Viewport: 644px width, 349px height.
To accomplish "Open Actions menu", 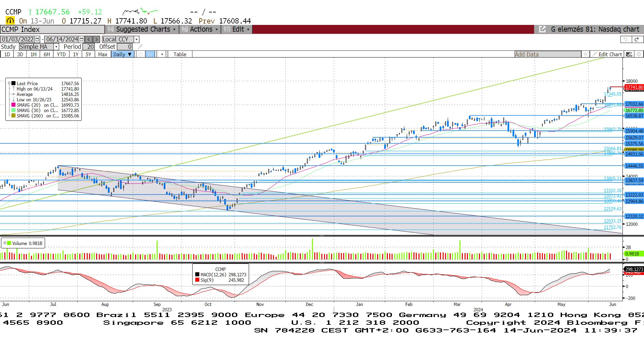I will click(x=200, y=29).
